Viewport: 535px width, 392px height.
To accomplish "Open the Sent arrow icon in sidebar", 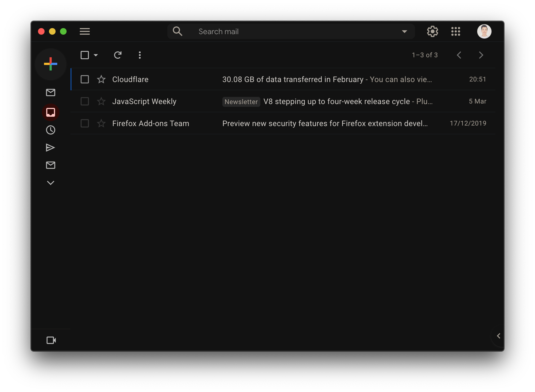I will pos(51,148).
